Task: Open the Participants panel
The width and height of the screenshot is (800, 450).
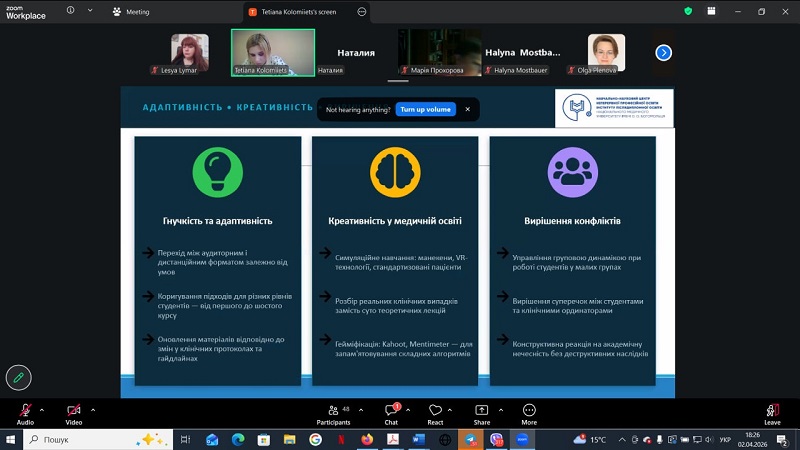Action: tap(333, 412)
